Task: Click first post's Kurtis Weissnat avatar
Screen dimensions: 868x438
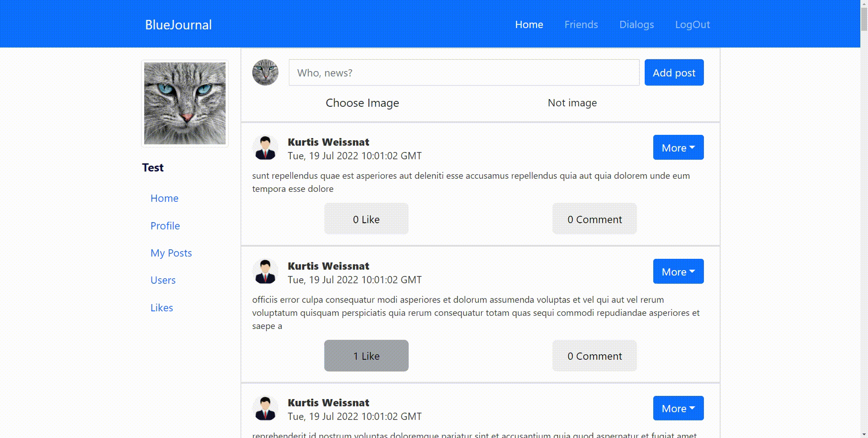Action: click(x=265, y=148)
